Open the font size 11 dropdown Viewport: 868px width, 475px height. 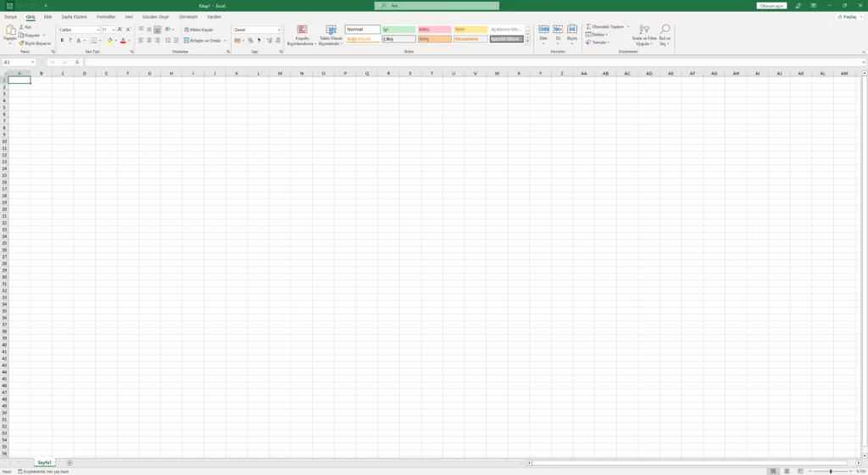(114, 30)
